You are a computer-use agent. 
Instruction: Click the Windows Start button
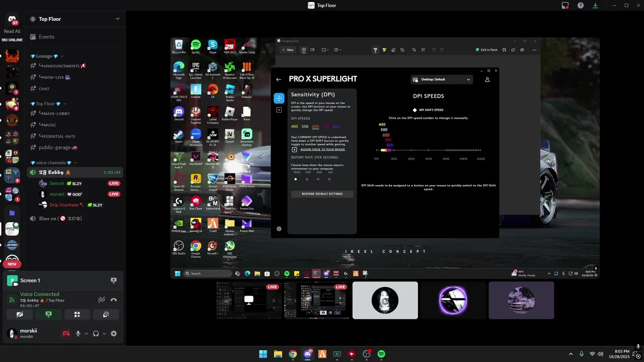263,354
